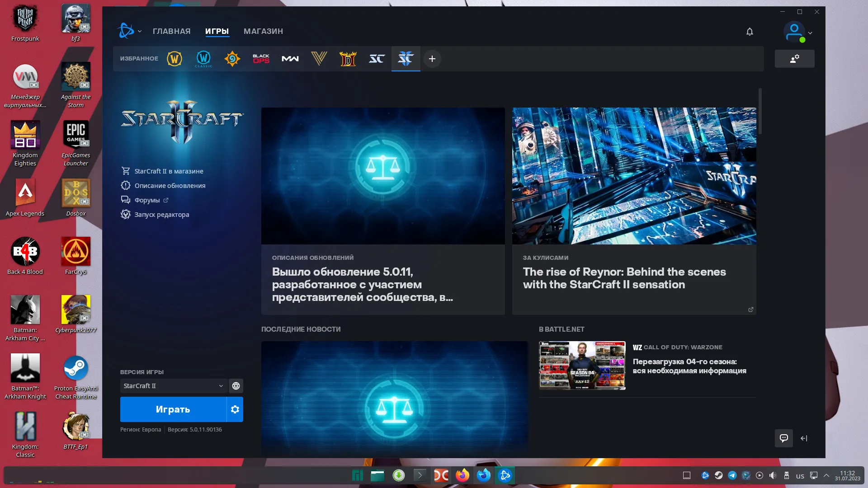Screen dimensions: 868x488
Task: Click Steam icon in system tray
Action: tap(719, 475)
